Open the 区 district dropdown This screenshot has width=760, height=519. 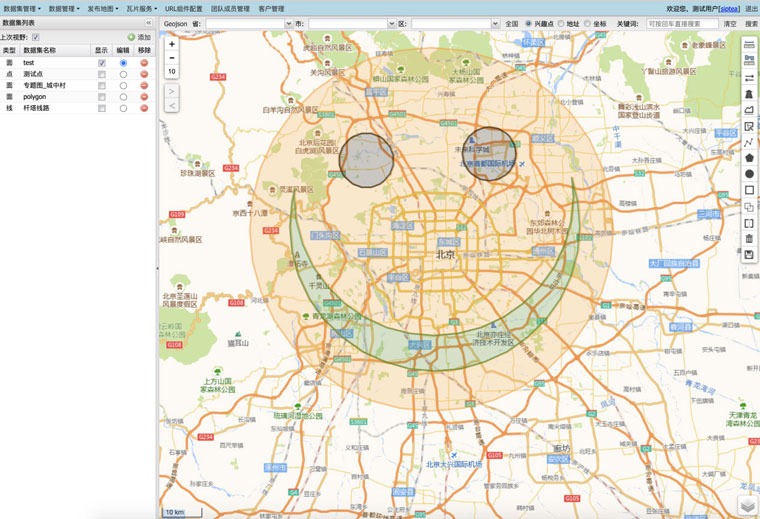(455, 23)
